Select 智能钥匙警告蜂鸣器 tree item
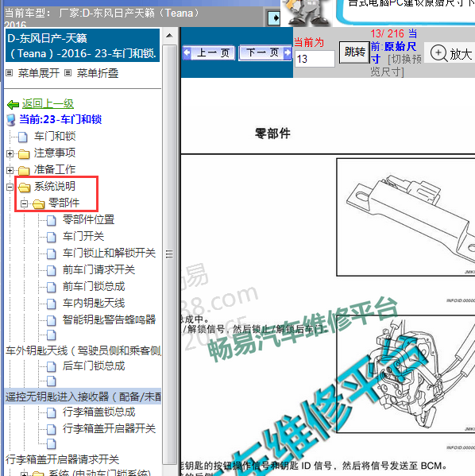475x476 pixels. [x=109, y=319]
